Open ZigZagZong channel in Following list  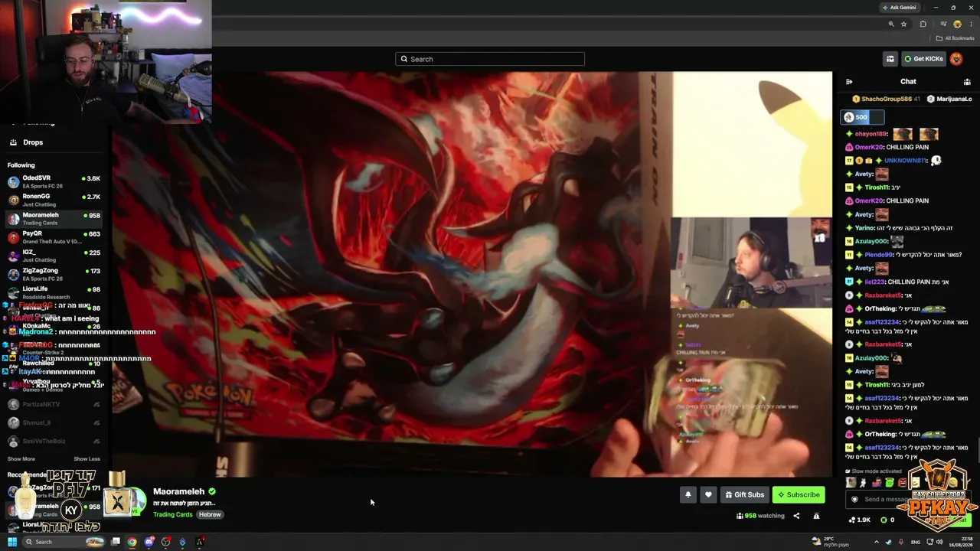click(x=54, y=274)
